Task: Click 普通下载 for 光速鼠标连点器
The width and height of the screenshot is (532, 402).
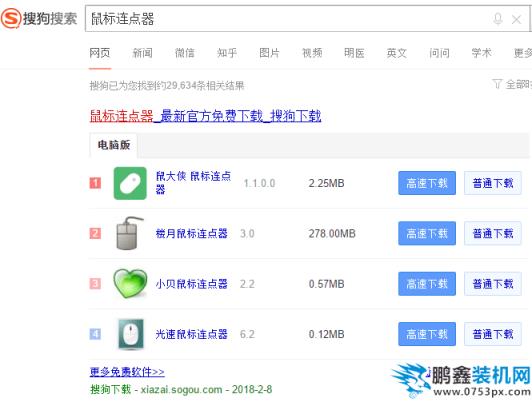Action: coord(493,334)
